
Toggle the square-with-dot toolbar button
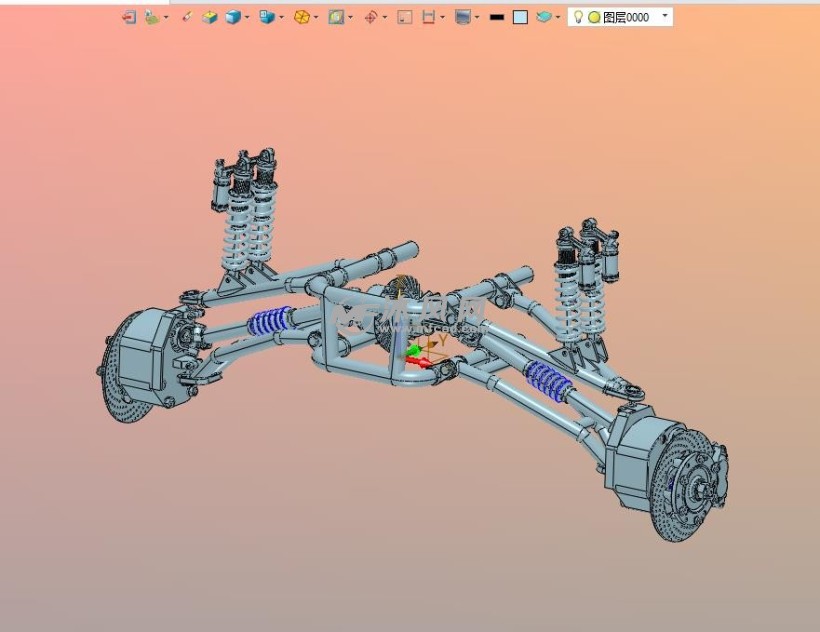coord(404,17)
